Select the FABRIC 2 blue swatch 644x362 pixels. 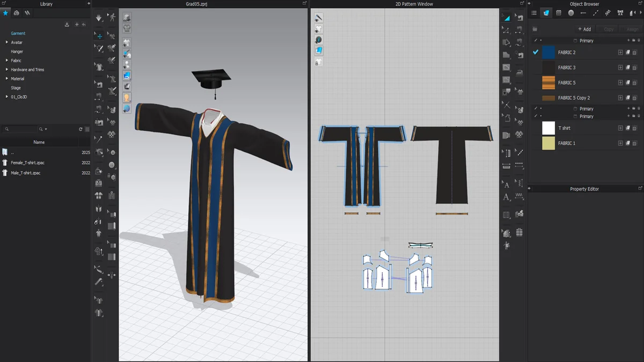548,52
